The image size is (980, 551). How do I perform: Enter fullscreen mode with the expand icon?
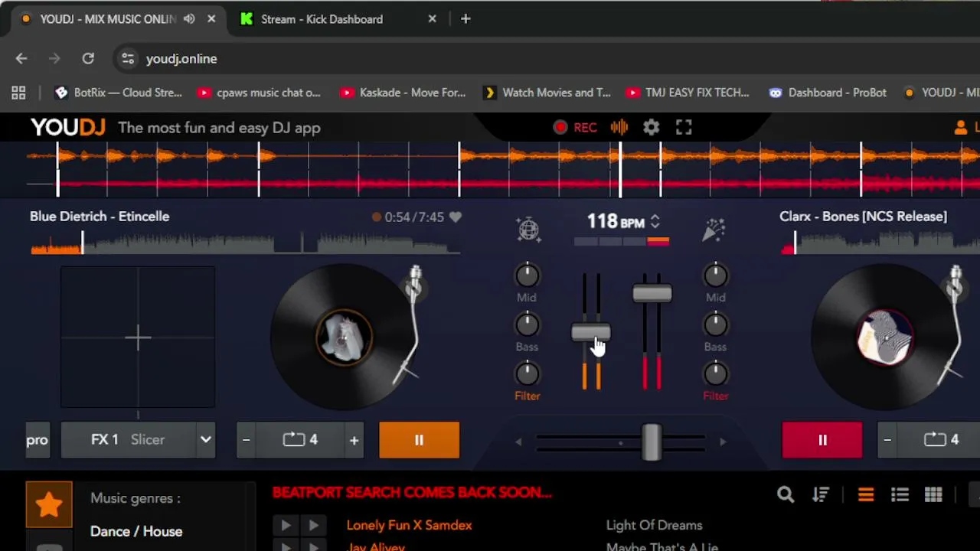click(x=684, y=128)
